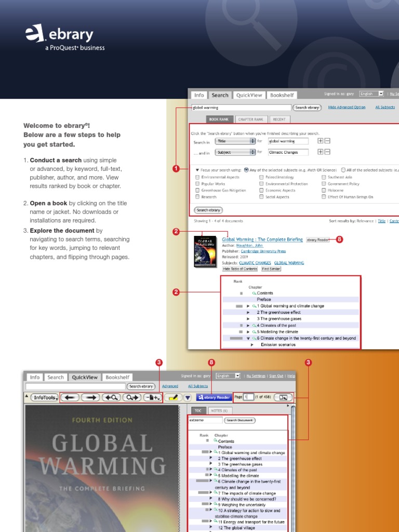The image size is (399, 532).
Task: Click magnifier beside Contents in QuickView TOC
Action: pos(216,441)
